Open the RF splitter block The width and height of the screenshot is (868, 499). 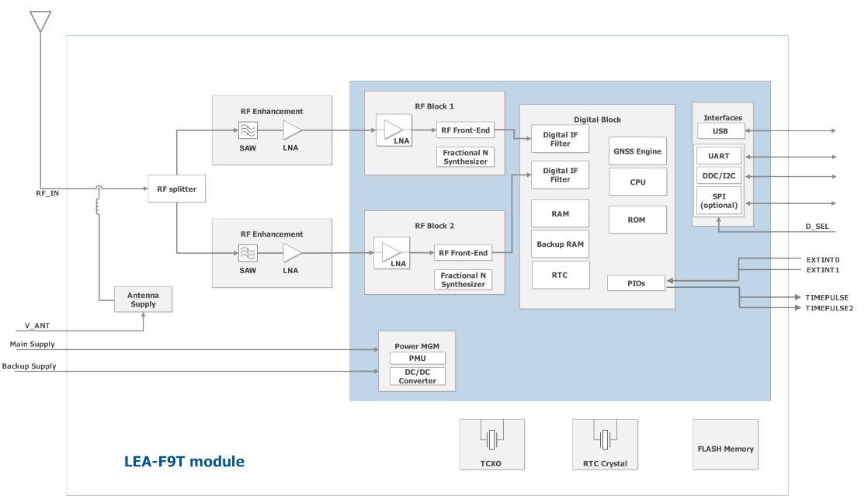coord(176,188)
